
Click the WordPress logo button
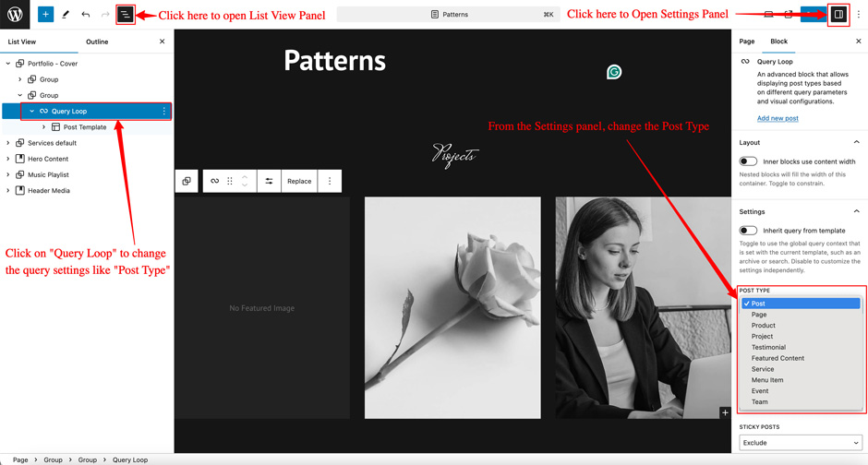[15, 15]
